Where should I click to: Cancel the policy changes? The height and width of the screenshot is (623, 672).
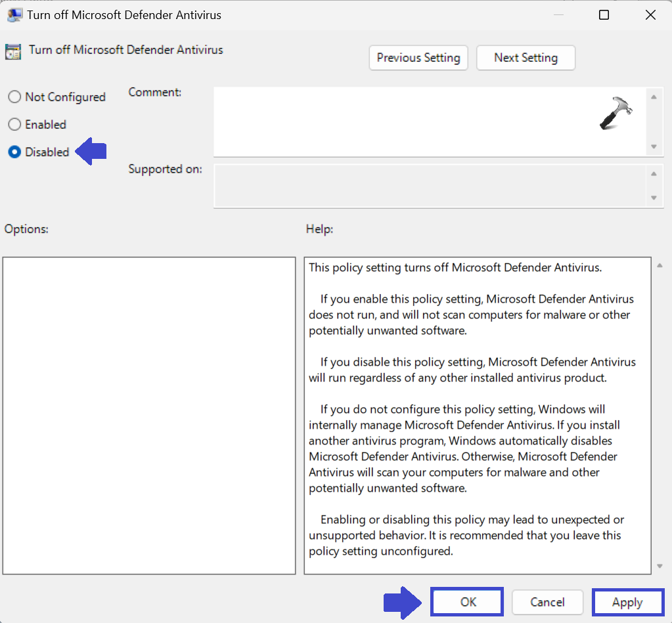[x=547, y=602]
